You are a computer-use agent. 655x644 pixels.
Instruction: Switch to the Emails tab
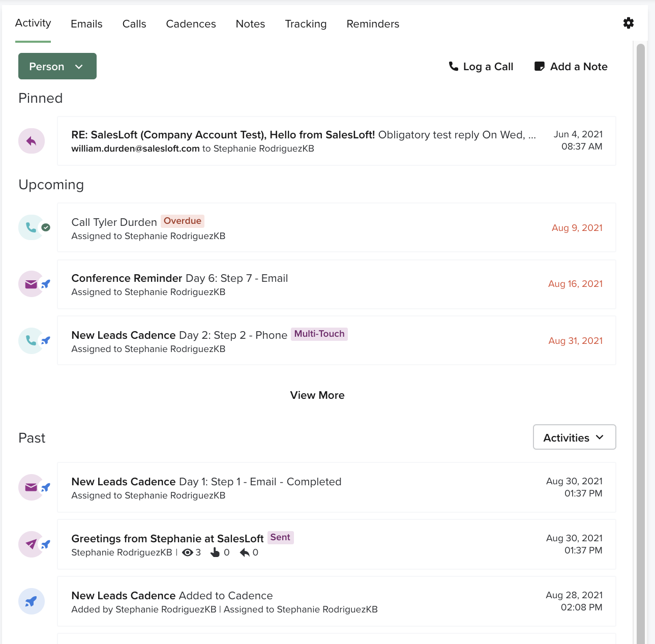[x=86, y=23]
